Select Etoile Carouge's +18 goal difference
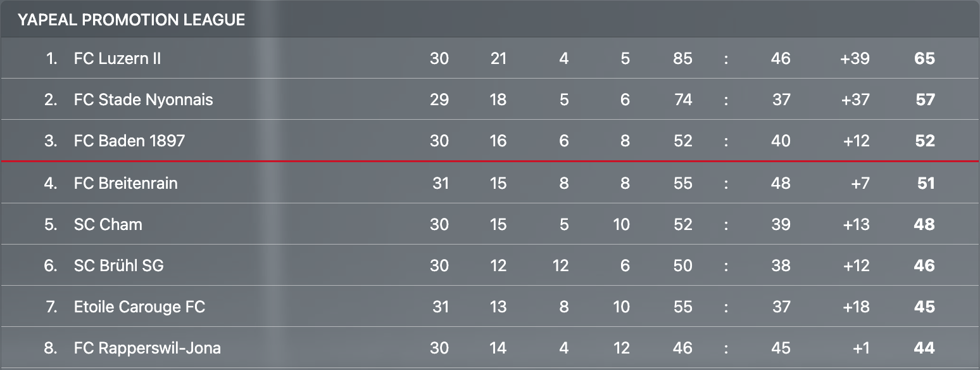Screen dimensions: 980x370 855,307
